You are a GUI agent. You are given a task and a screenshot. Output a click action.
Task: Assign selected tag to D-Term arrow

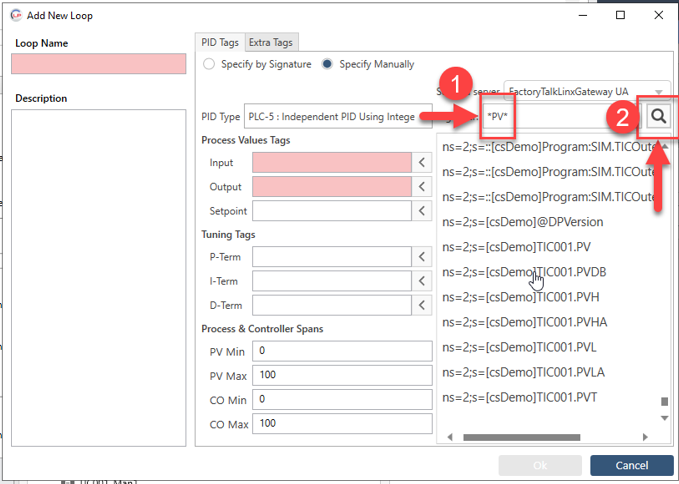(422, 305)
